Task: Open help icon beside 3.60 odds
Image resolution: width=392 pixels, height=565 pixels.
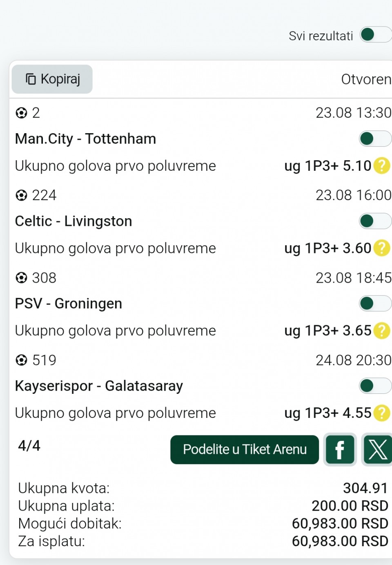Action: pos(382,248)
